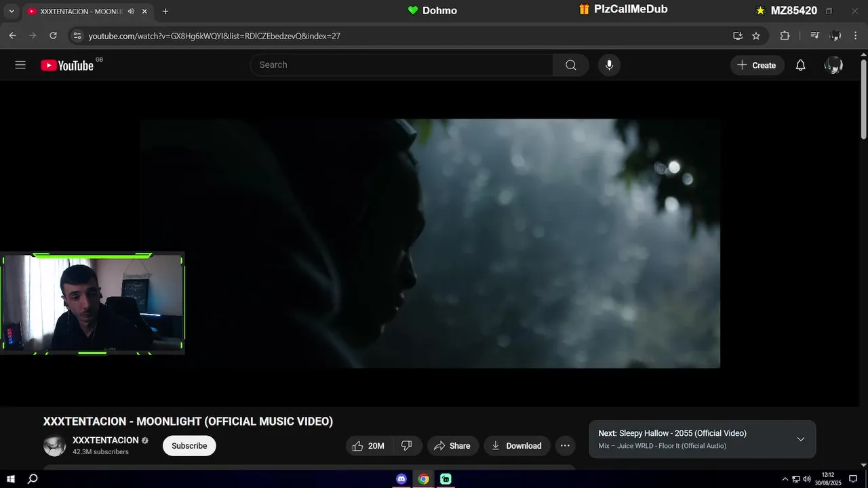Click the scrollbar up arrow

(x=863, y=54)
